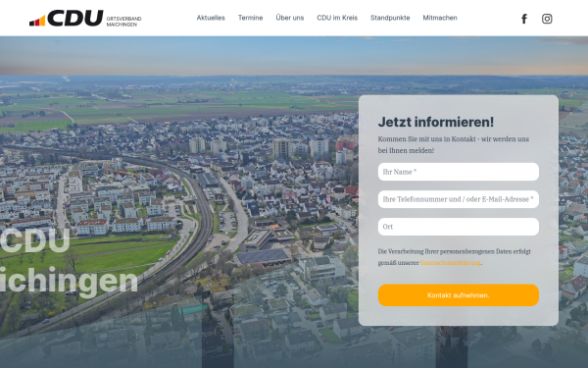Open the Über uns menu
This screenshot has width=588, height=368.
289,18
